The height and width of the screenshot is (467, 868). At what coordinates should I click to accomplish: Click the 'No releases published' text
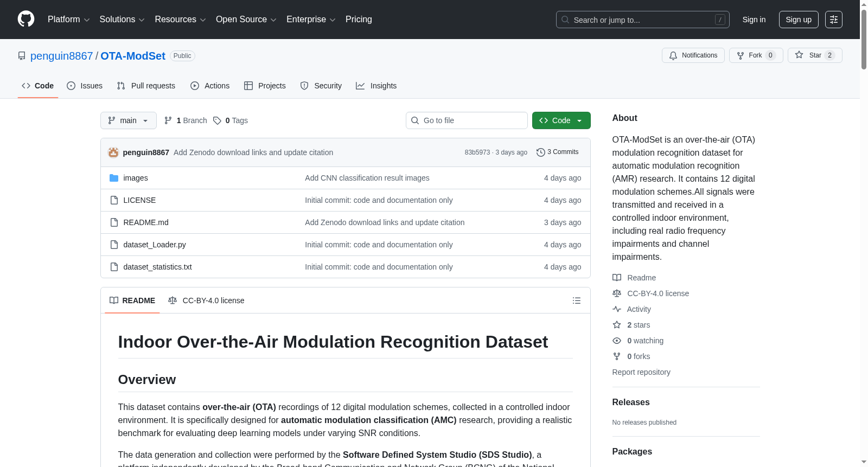point(644,423)
